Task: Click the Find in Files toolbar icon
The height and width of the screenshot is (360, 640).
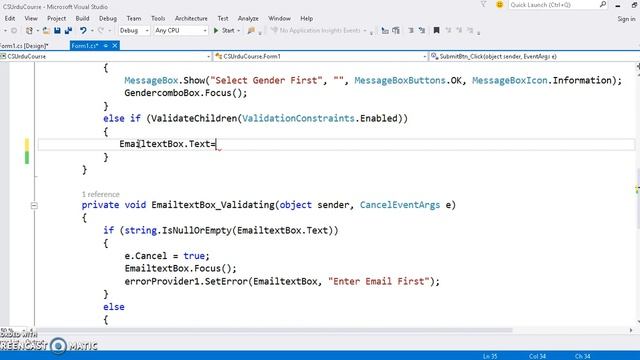Action: point(251,31)
